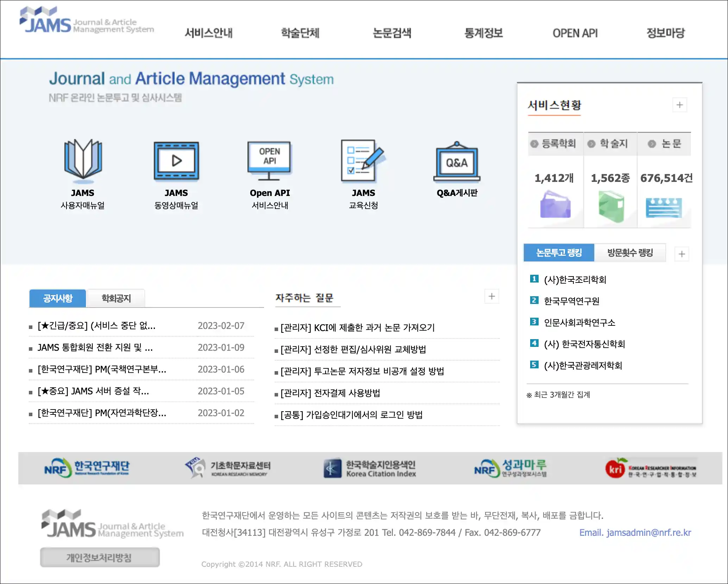Click the purple folder icon under 등록학회
Viewport: 728px width, 584px height.
(x=556, y=204)
